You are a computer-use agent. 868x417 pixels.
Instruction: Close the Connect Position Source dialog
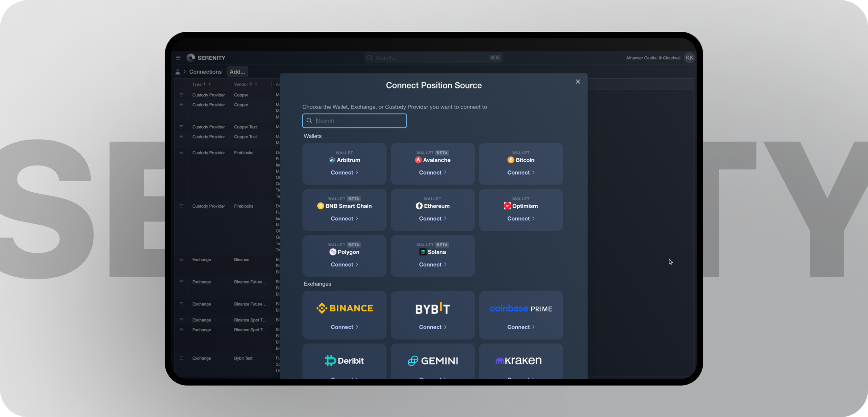click(578, 81)
